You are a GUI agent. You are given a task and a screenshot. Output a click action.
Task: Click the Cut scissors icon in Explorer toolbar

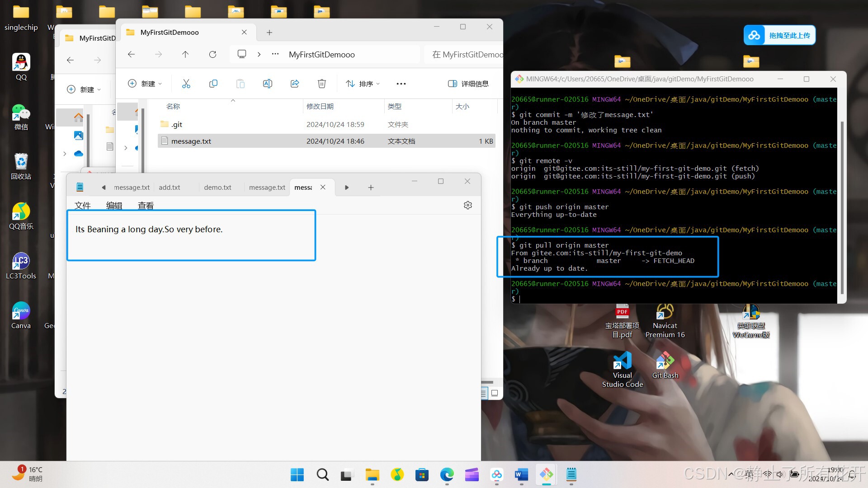tap(186, 84)
